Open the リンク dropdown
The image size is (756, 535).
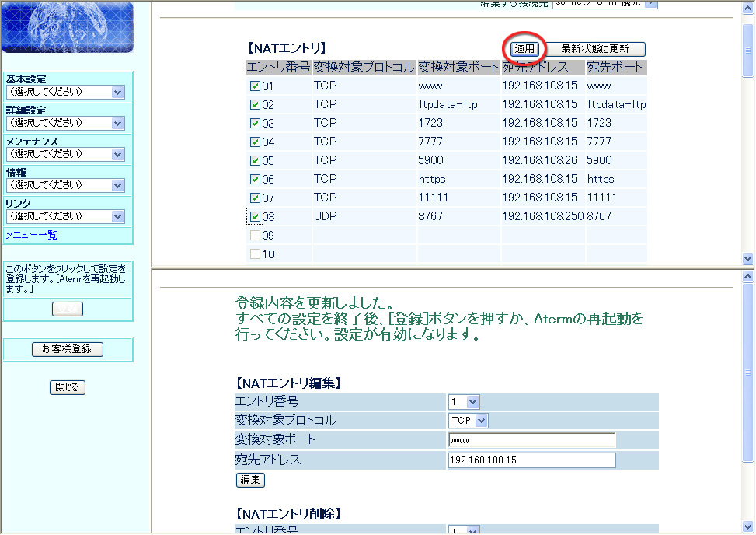[65, 216]
